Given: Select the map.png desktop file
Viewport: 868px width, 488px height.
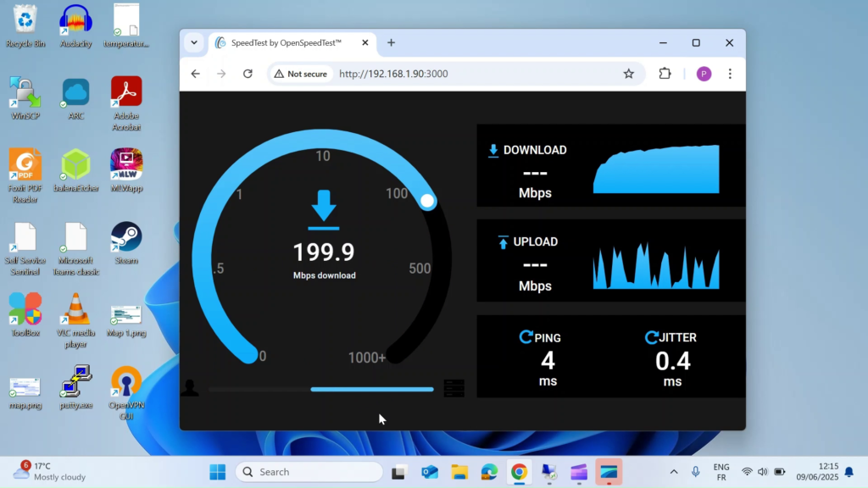Looking at the screenshot, I should point(25,393).
